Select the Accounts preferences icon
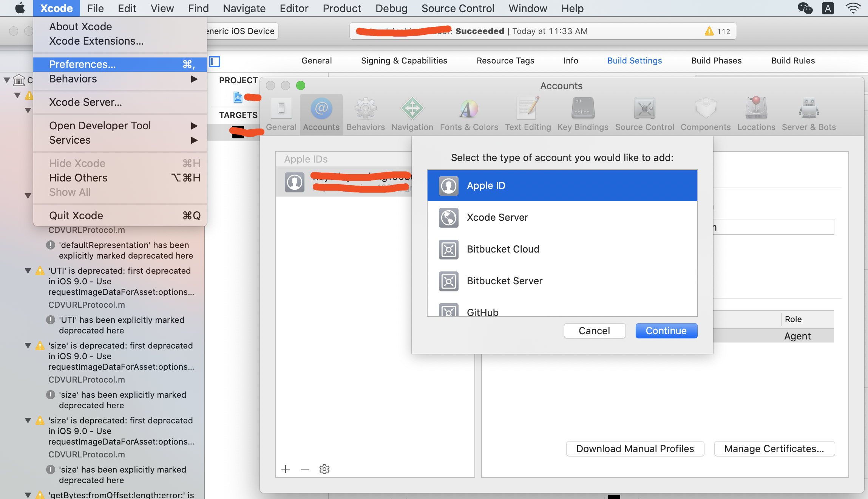Image resolution: width=868 pixels, height=499 pixels. coord(321,108)
